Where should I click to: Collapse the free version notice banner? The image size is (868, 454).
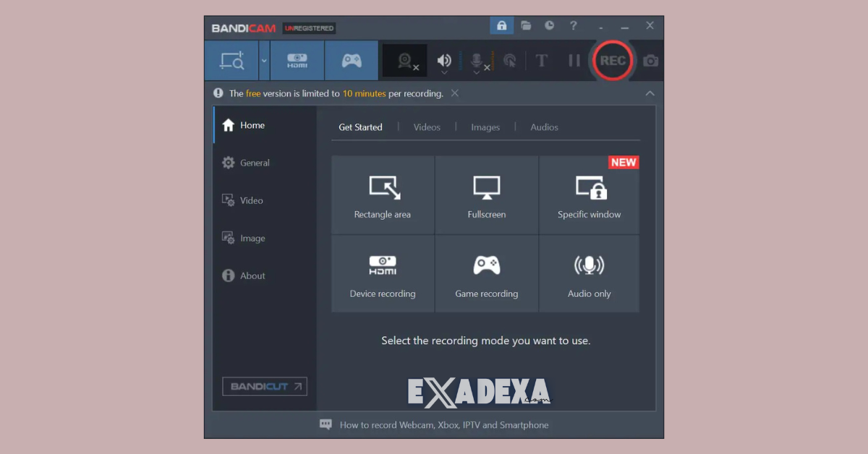(650, 93)
